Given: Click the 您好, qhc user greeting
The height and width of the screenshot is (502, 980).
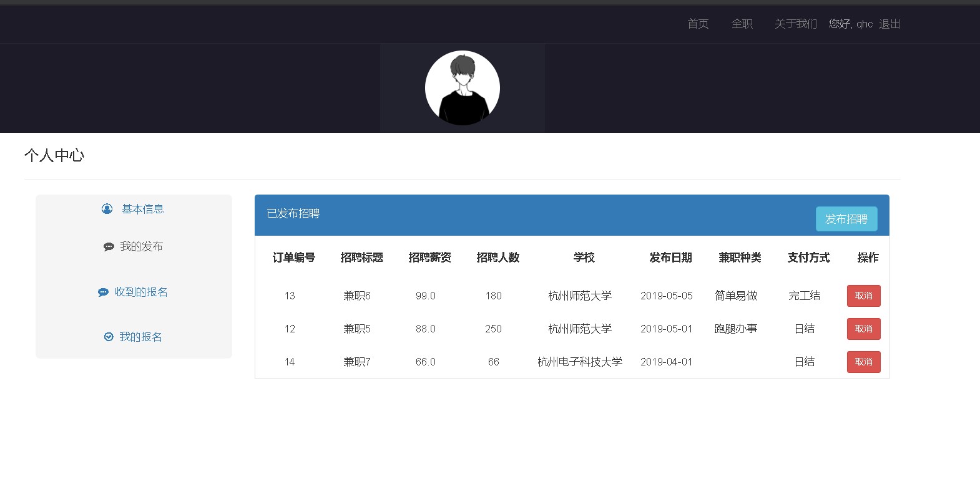Looking at the screenshot, I should tap(850, 24).
